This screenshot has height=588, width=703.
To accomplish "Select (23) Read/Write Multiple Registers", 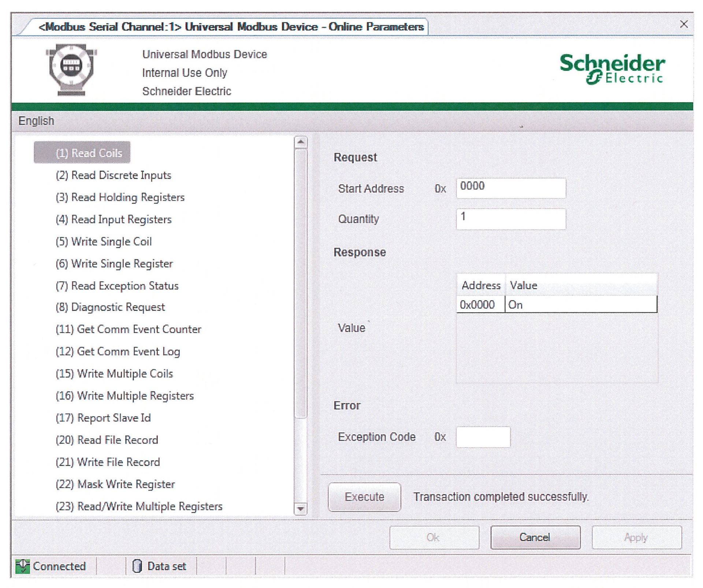I will click(x=138, y=506).
